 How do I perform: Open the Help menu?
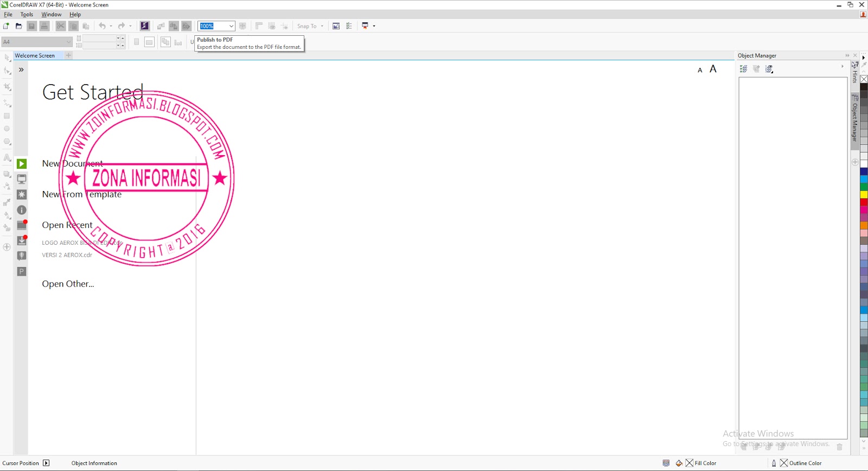[x=75, y=15]
